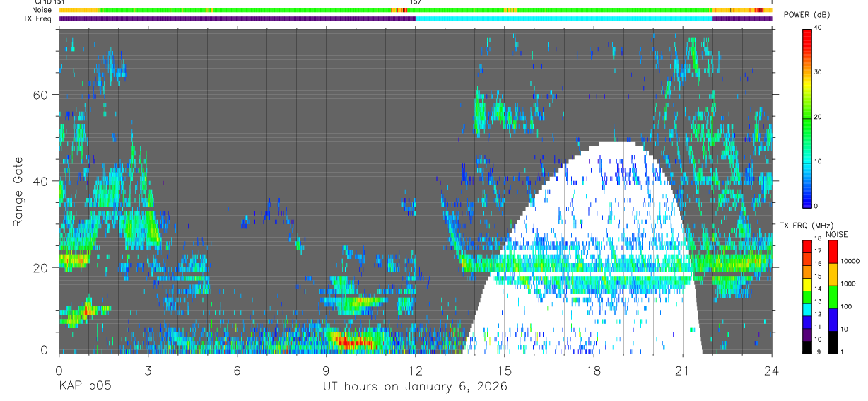Click the 6 hour tick on the UT axis
868x401 pixels.
237,370
